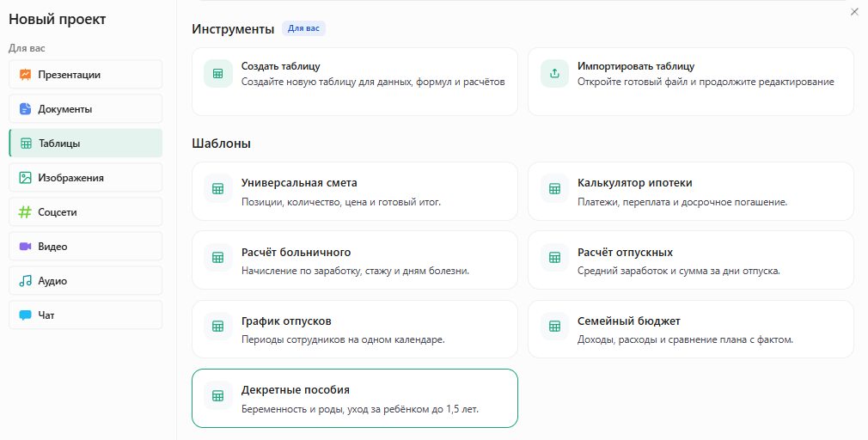Click the Для вас label in sidebar

click(27, 48)
